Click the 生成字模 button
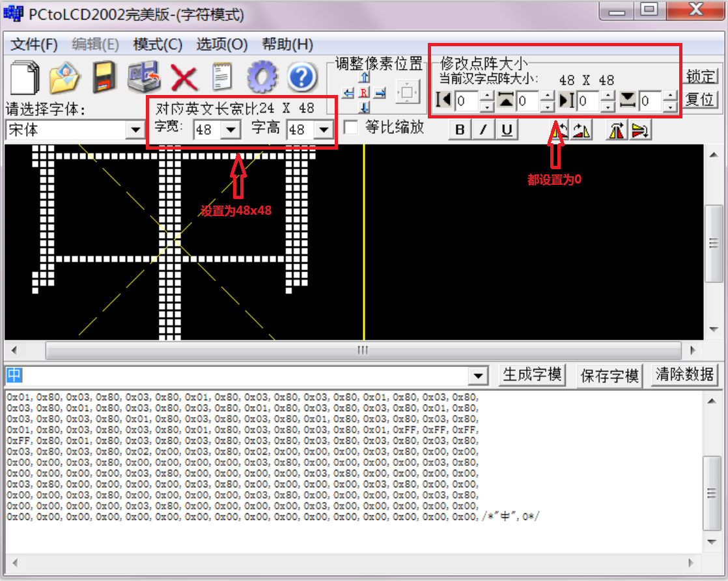The height and width of the screenshot is (581, 728). point(532,375)
